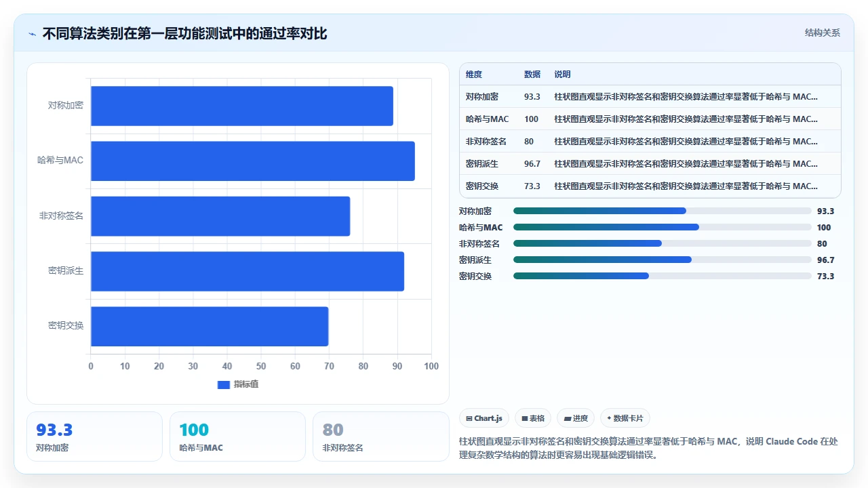The image size is (868, 488).
Task: Click the 哈希与MAC progress bar showing 100
Action: tap(663, 227)
